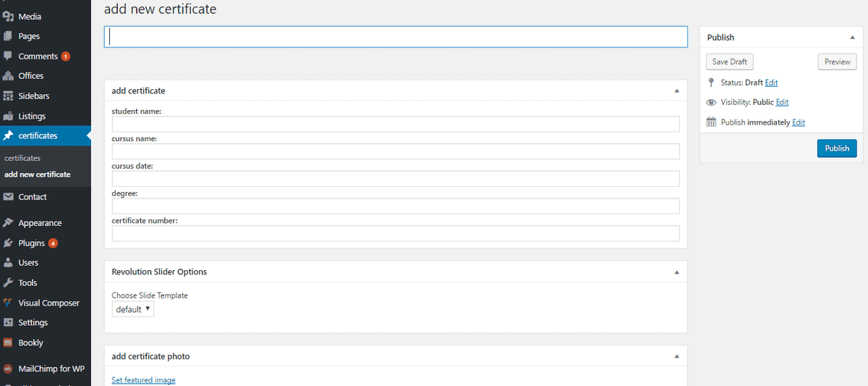The height and width of the screenshot is (386, 868).
Task: Click the Media icon in sidebar
Action: click(8, 16)
